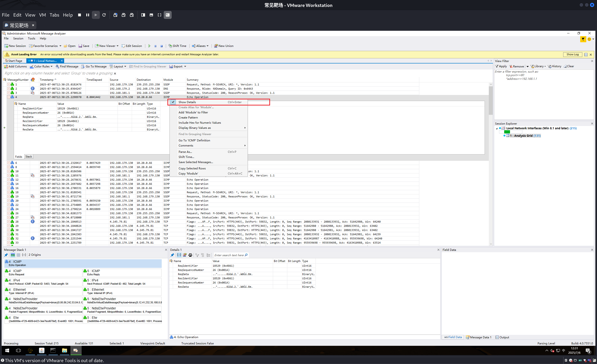Click Apply in View Filter panel
Viewport: 597px width, 364px height.
click(501, 66)
